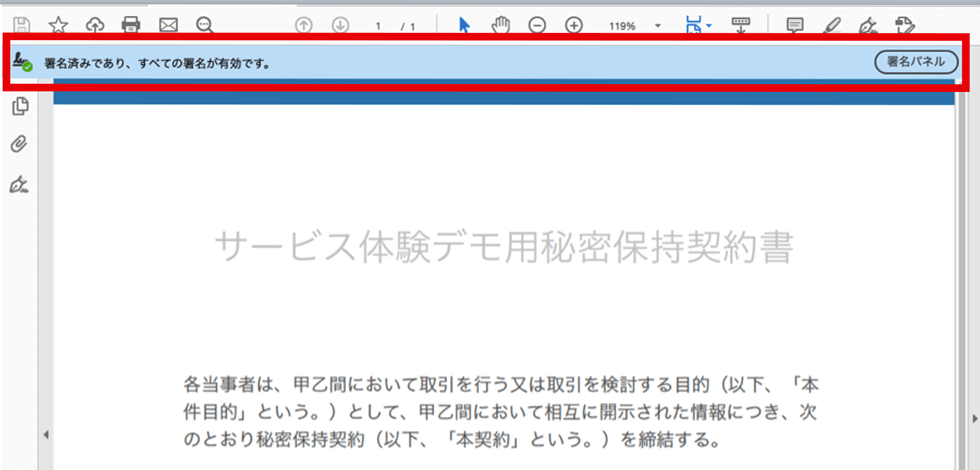Go to next page down arrow
980x470 pixels.
(341, 25)
